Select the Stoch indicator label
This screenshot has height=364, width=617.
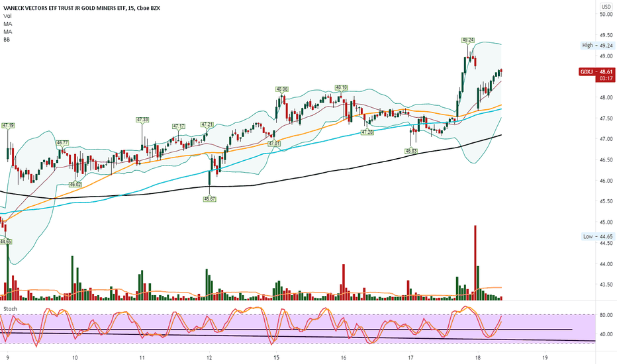(x=10, y=309)
